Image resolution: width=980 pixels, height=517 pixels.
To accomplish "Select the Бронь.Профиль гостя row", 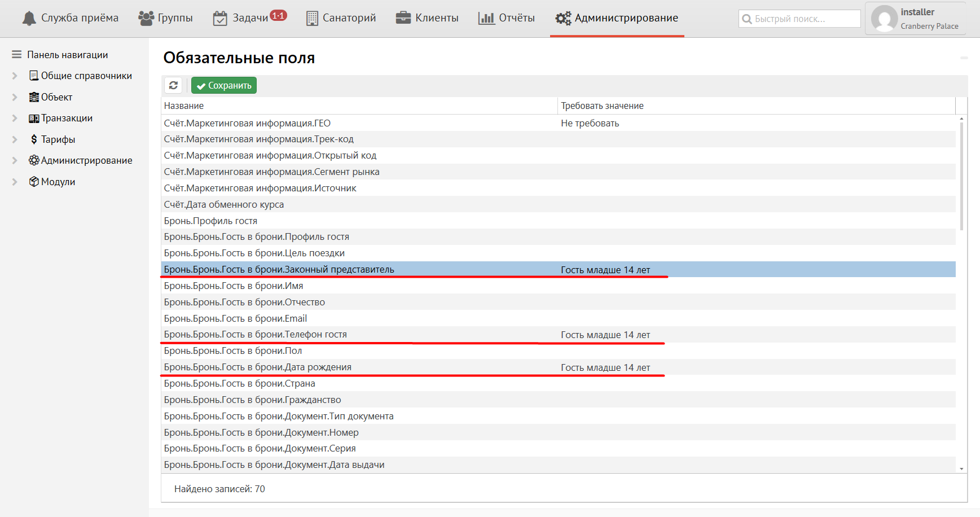I will tap(210, 221).
